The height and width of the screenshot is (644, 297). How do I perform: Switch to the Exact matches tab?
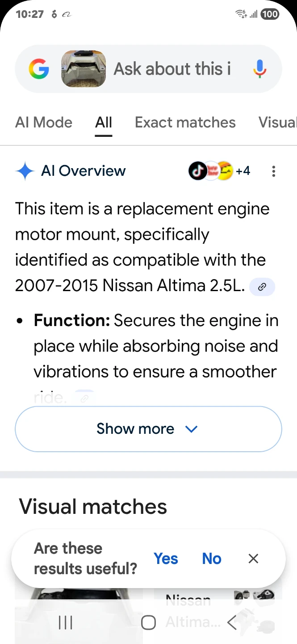point(185,122)
